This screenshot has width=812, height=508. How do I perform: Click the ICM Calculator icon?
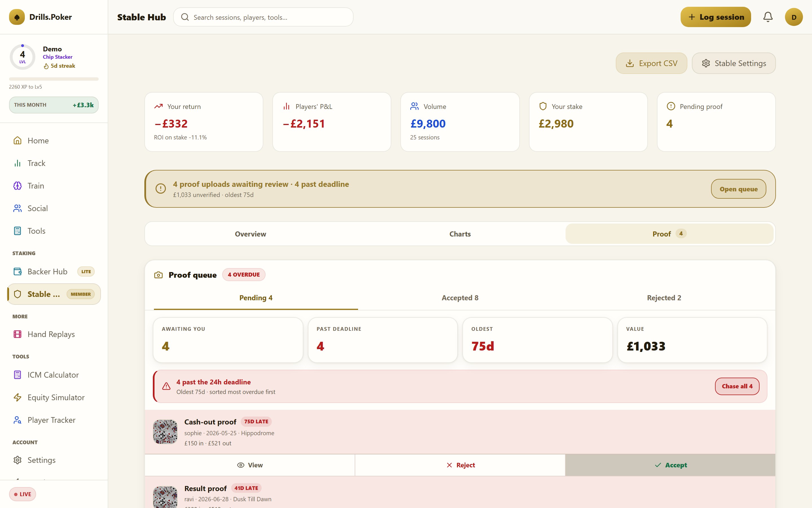(17, 375)
